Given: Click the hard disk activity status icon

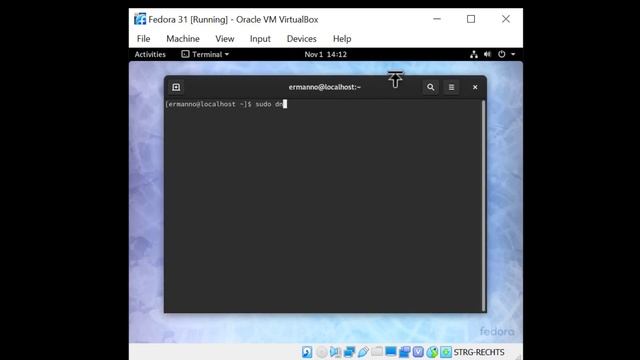Looking at the screenshot, I should 307,352.
